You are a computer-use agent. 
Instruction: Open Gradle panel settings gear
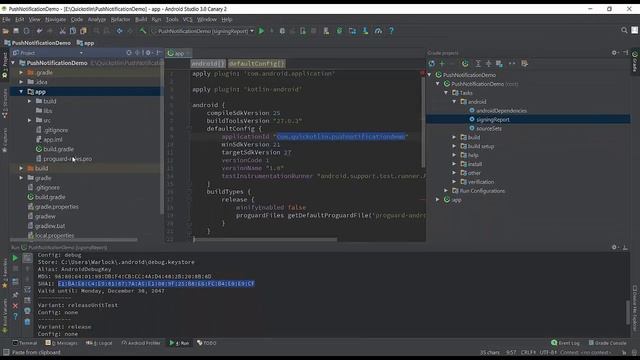coord(614,53)
